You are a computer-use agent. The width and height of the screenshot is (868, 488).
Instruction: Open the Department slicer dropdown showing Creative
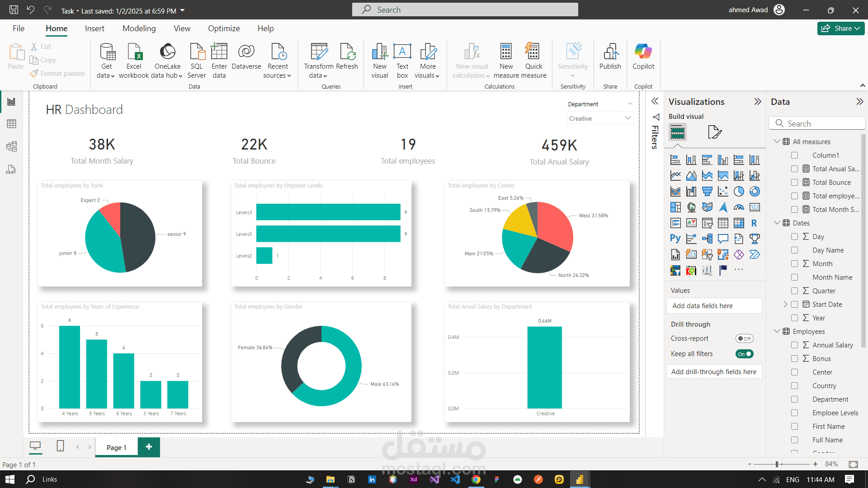(x=627, y=118)
